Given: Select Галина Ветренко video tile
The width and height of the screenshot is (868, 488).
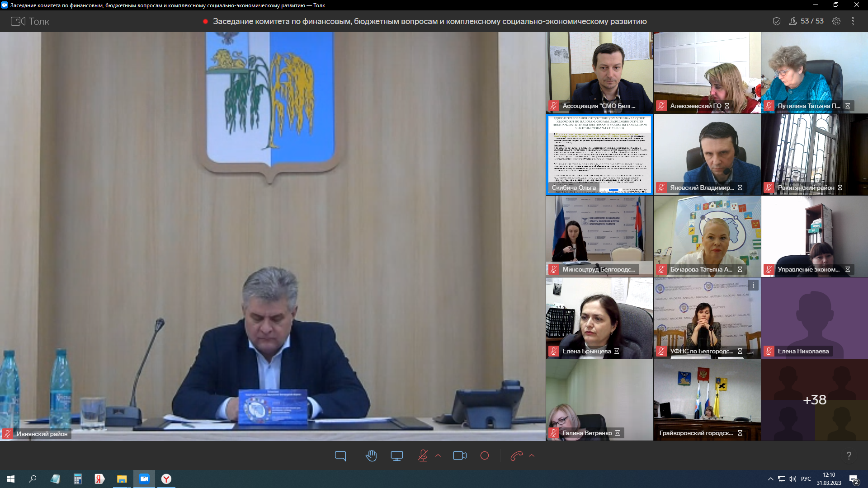Looking at the screenshot, I should tap(599, 400).
